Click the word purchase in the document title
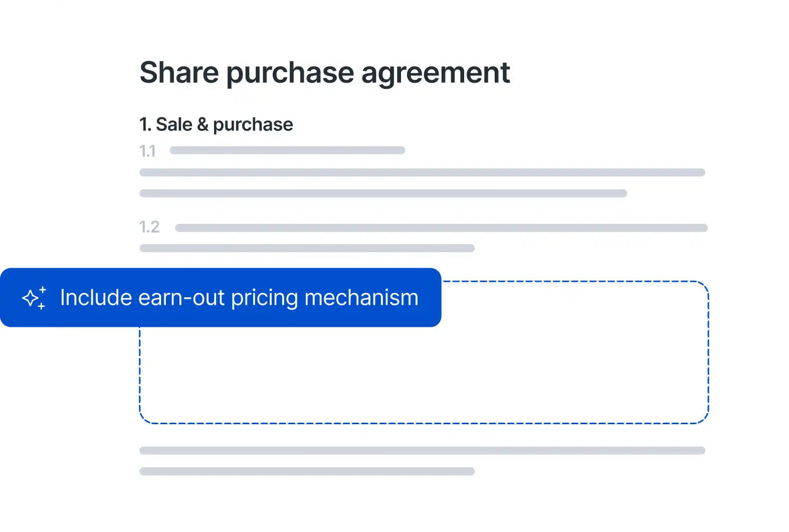Viewport: 789px width, 532px height. [x=290, y=73]
